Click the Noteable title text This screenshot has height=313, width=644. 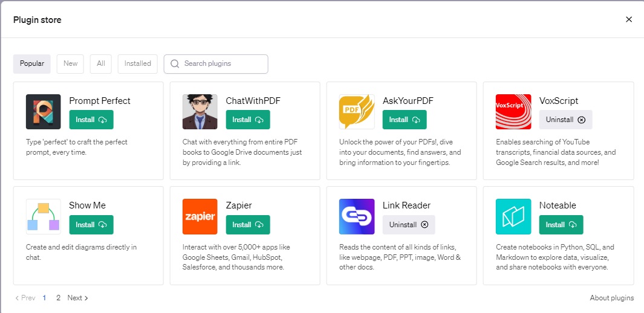[558, 205]
